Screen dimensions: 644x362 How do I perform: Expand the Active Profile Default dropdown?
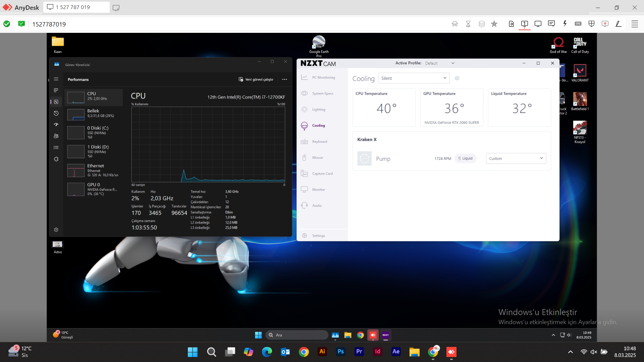pos(440,63)
